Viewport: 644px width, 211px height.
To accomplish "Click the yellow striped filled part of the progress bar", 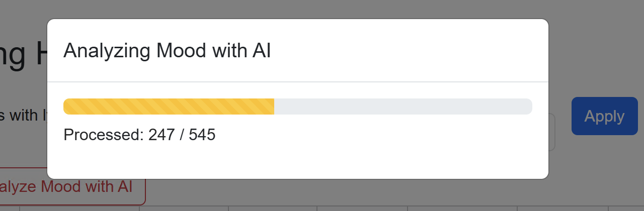I will coord(169,107).
